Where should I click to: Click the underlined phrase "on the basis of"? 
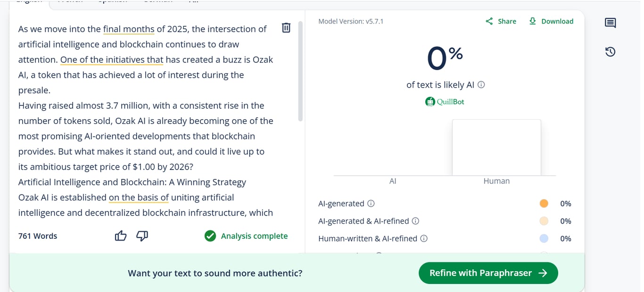pyautogui.click(x=139, y=197)
